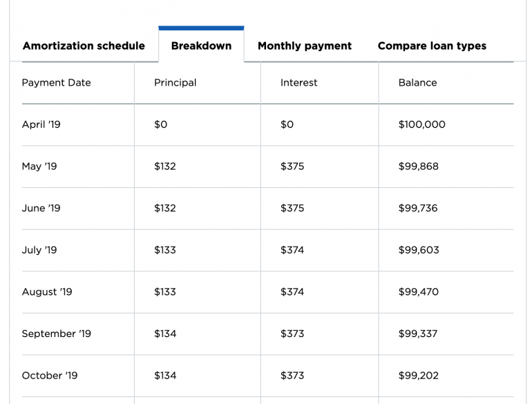The image size is (532, 404).
Task: Switch to the Amortization schedule tab
Action: click(84, 46)
